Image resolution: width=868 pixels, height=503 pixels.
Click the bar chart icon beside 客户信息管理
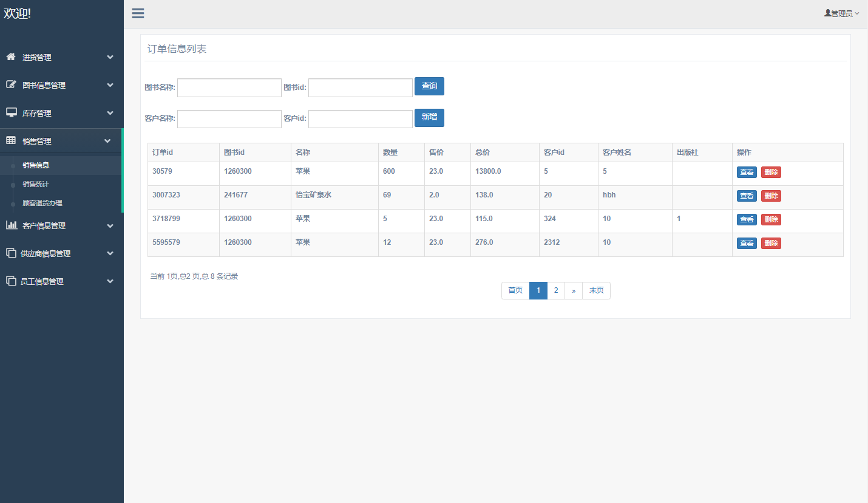pyautogui.click(x=11, y=225)
